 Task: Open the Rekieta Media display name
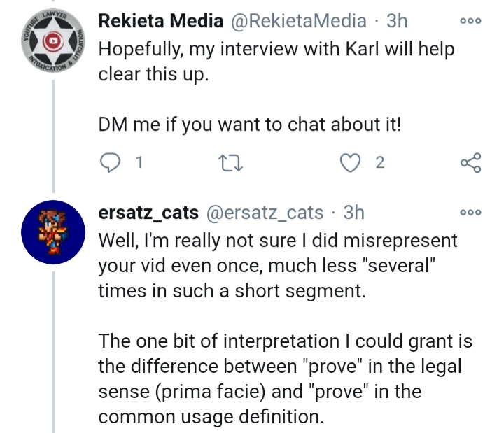[x=161, y=21]
